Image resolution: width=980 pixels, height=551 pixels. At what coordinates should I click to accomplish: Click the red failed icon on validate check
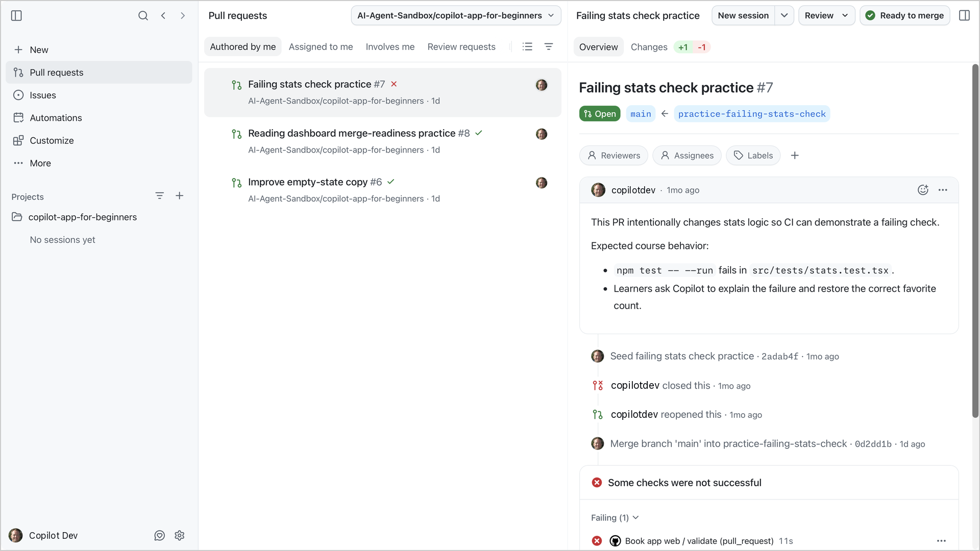tap(597, 541)
